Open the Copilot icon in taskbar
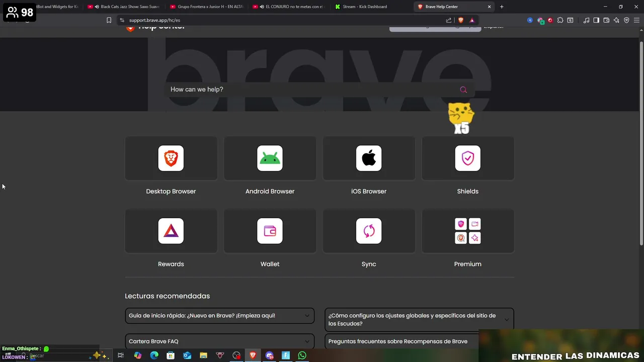The height and width of the screenshot is (362, 644). (137, 355)
